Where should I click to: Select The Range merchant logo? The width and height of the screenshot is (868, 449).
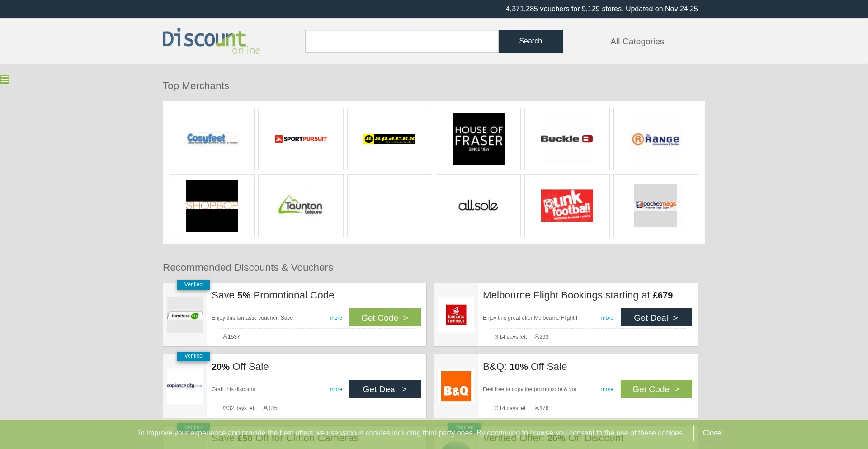tap(656, 139)
